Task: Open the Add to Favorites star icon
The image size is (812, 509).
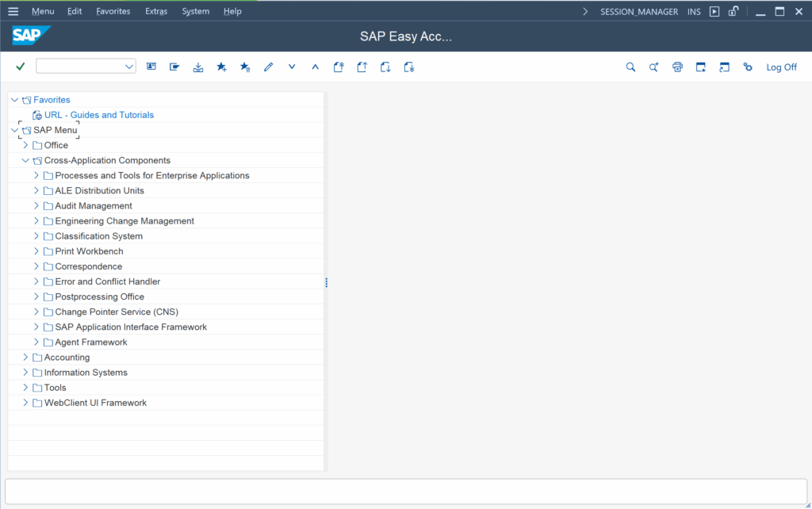Action: click(x=221, y=67)
